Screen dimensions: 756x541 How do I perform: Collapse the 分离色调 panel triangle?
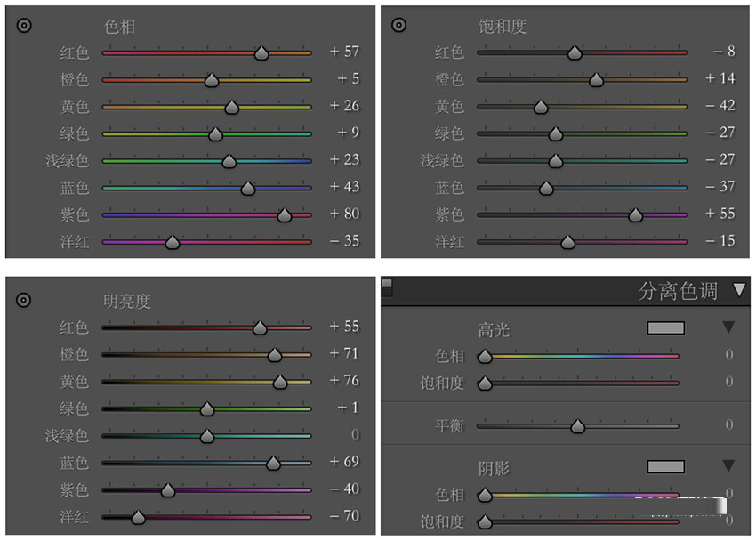click(x=739, y=290)
